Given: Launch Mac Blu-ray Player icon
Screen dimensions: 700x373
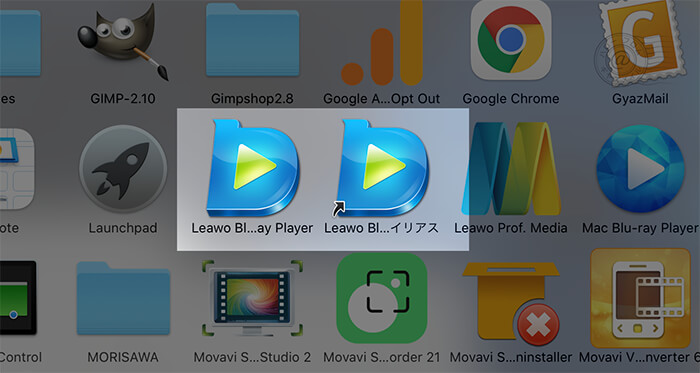Looking at the screenshot, I should (640, 169).
